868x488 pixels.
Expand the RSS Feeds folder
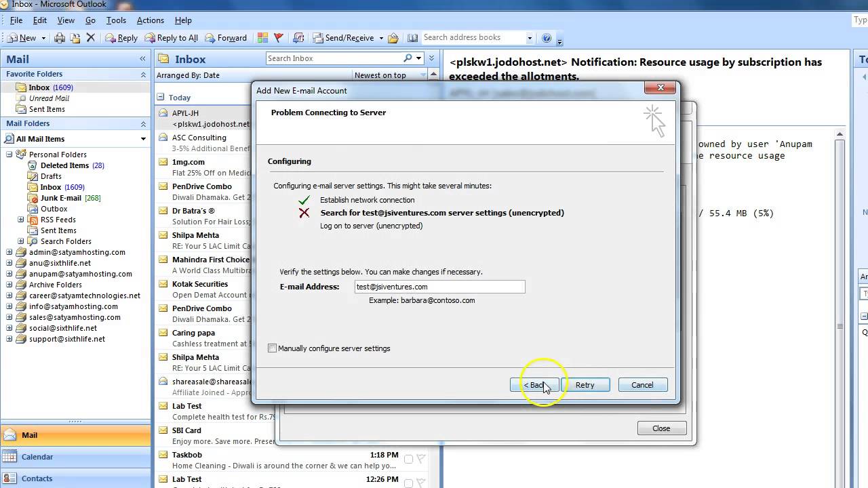click(20, 220)
